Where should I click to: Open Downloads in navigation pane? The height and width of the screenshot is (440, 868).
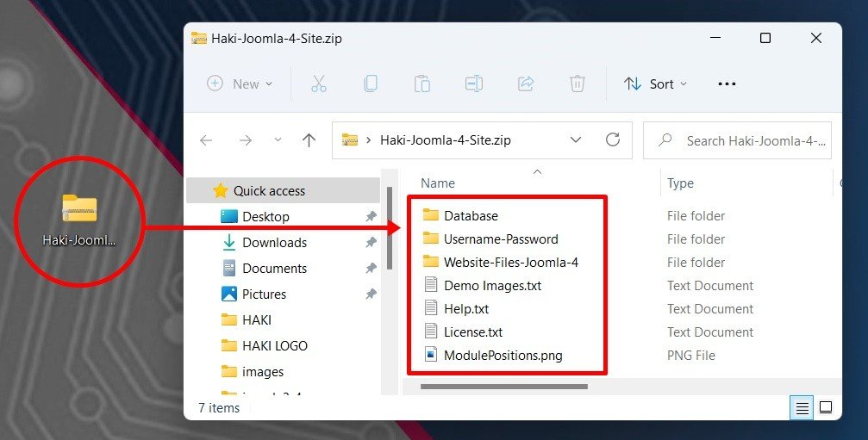[x=275, y=242]
